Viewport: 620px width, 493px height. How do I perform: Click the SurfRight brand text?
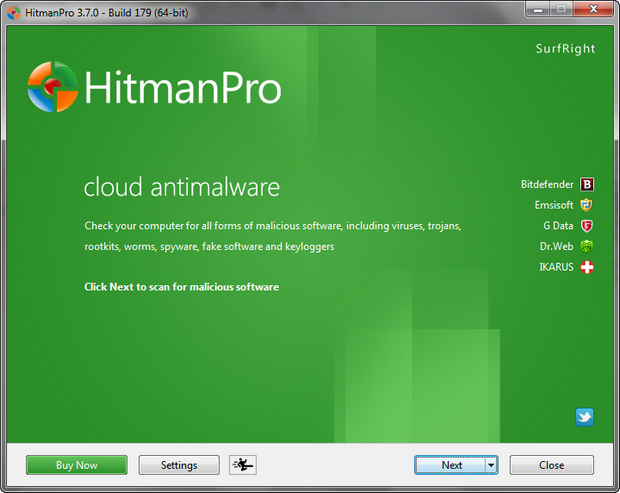point(565,49)
